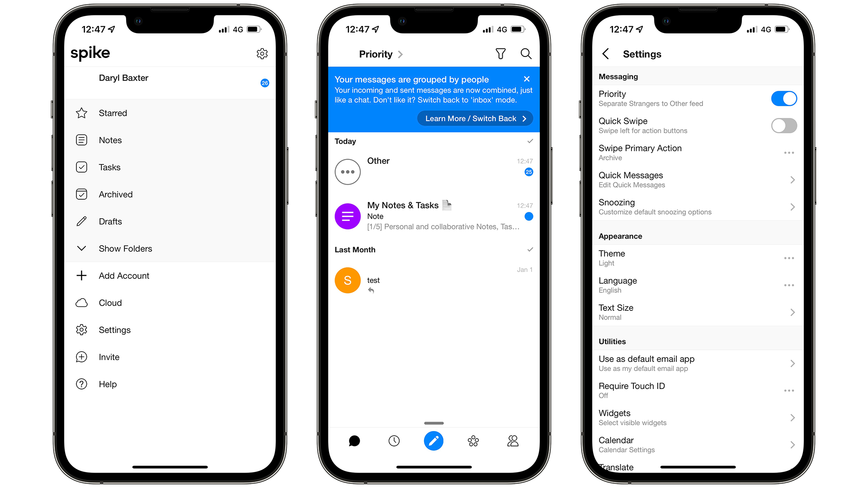Tap the Archived icon in sidebar
The image size is (868, 488).
(x=82, y=194)
